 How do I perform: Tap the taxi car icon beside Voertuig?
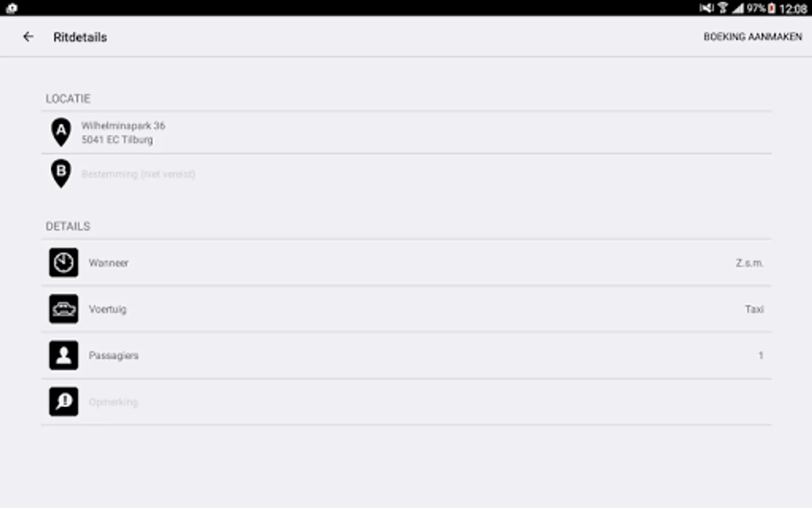[64, 309]
